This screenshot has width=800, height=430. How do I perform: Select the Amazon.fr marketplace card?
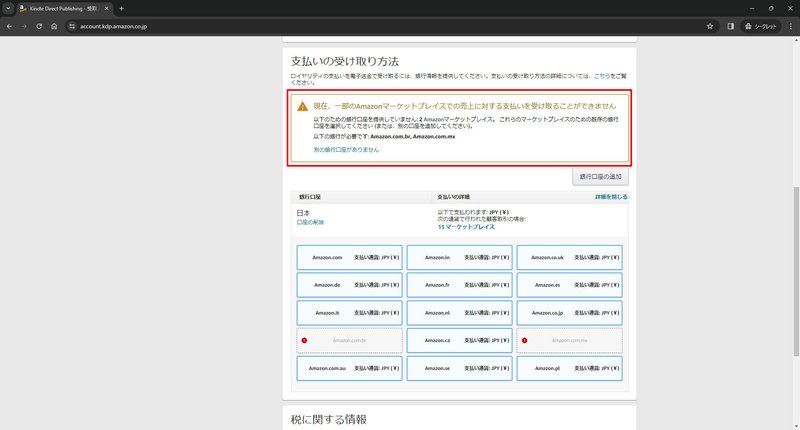[459, 285]
